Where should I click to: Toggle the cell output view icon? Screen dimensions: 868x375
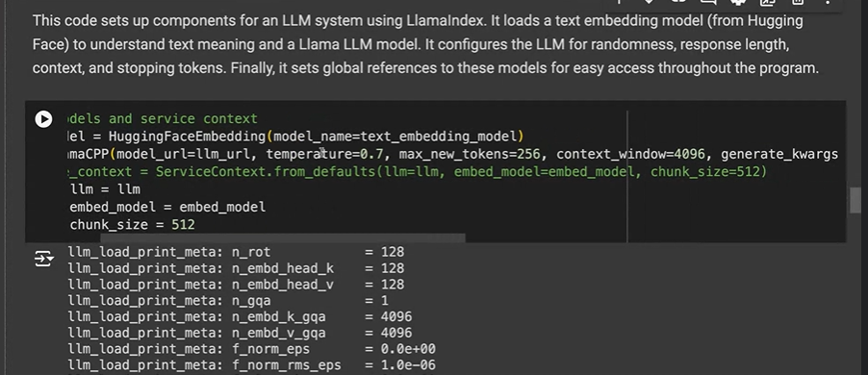[43, 259]
